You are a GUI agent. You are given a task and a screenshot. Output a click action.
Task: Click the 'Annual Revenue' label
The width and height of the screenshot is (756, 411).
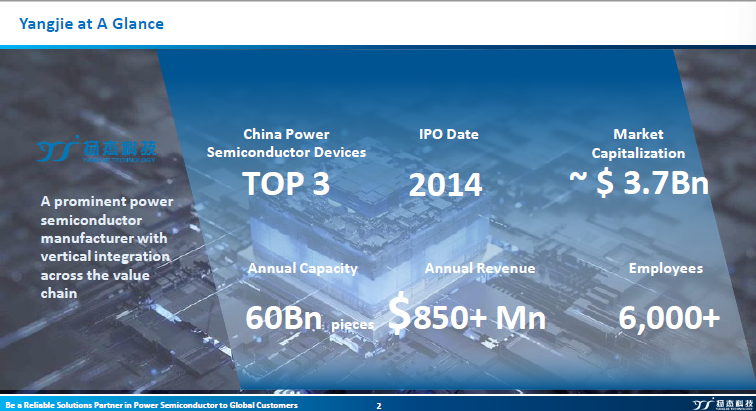[480, 268]
